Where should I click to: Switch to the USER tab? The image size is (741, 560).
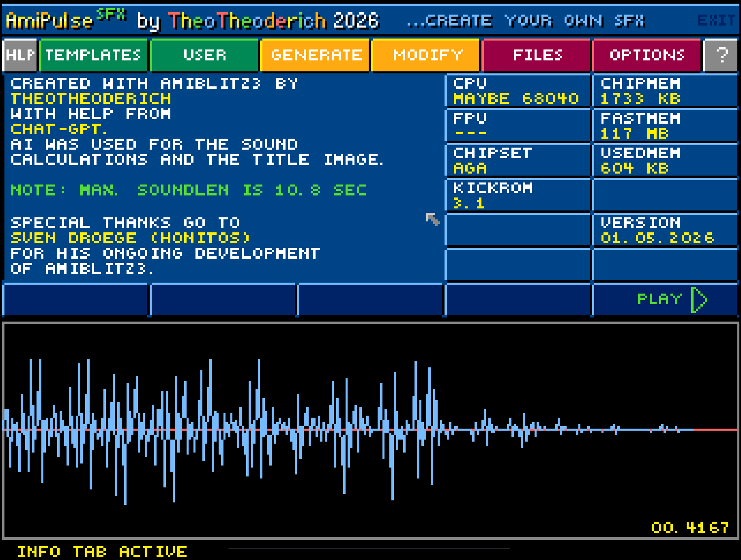204,55
